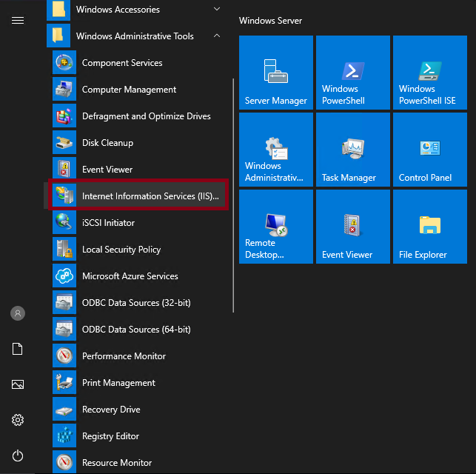Select the 'Local Security Policy' label
Image resolution: width=476 pixels, height=474 pixels.
point(121,250)
